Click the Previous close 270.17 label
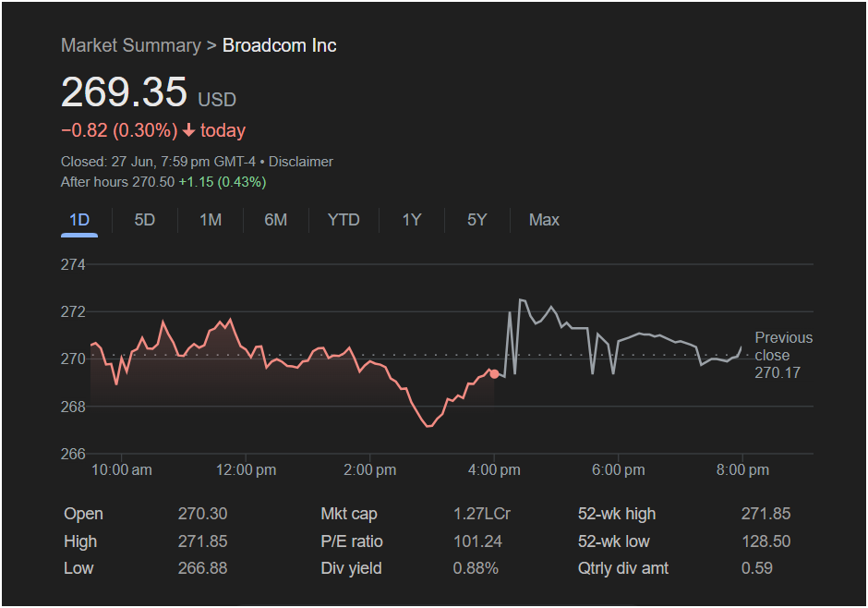 pos(783,355)
